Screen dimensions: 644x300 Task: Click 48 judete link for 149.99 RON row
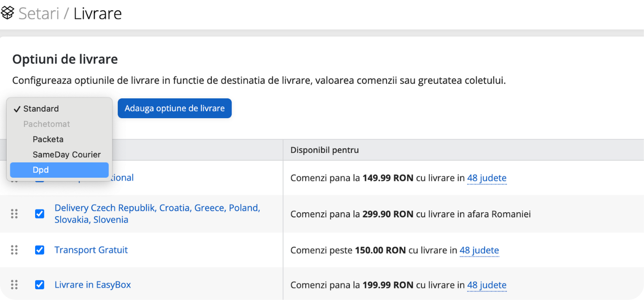pos(487,178)
